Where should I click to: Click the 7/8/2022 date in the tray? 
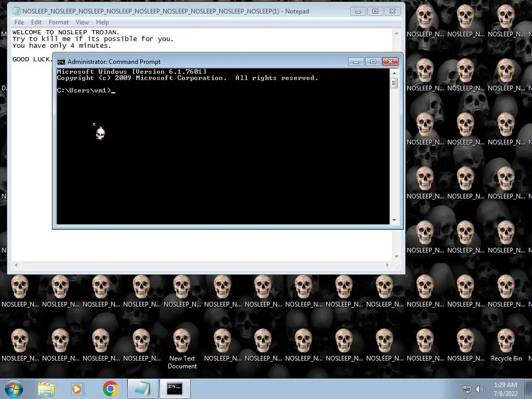506,394
